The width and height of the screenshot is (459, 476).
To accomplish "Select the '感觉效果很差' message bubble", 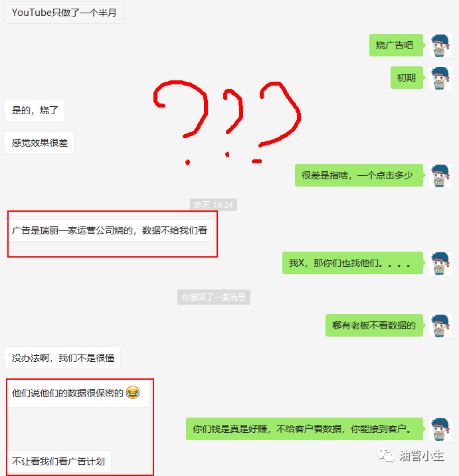I will click(x=39, y=143).
